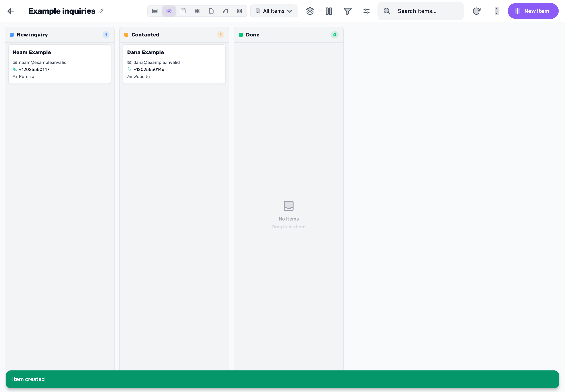Click the New inquiry count badge

[x=106, y=35]
